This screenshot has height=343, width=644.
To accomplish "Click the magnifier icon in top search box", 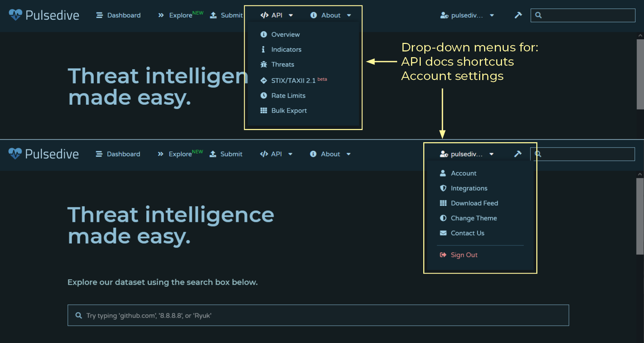I will (538, 15).
